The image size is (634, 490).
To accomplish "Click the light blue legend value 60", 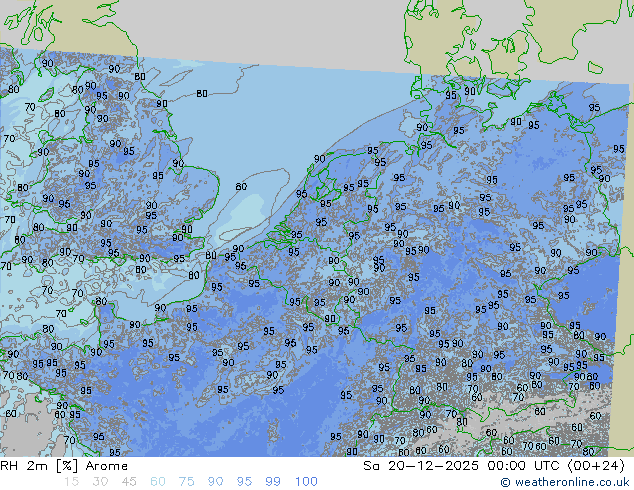I will [x=158, y=482].
